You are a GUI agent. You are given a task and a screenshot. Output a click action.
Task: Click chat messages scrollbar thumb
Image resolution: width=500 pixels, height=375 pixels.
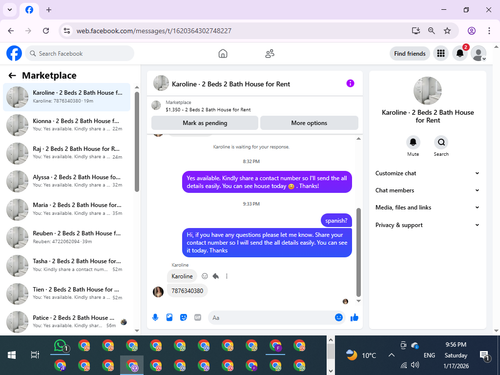click(x=358, y=252)
